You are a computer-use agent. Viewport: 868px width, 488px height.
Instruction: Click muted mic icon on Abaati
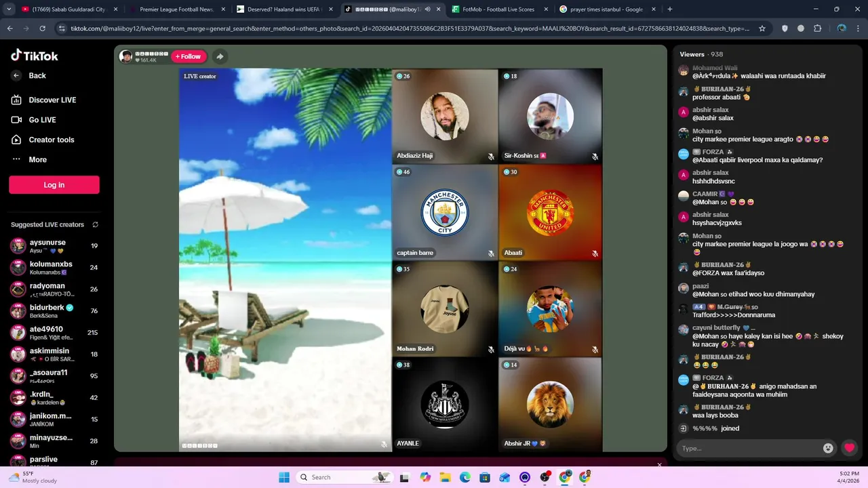click(595, 253)
